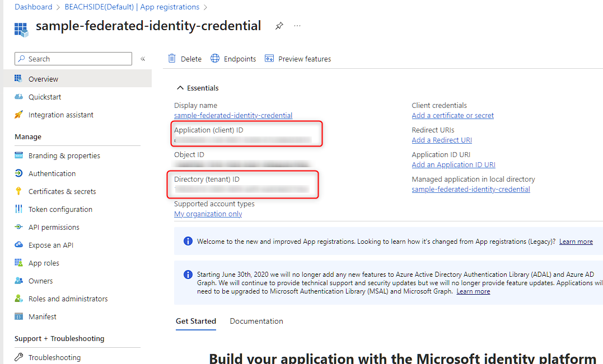
Task: Collapse the sidebar with double chevron
Action: tap(143, 59)
